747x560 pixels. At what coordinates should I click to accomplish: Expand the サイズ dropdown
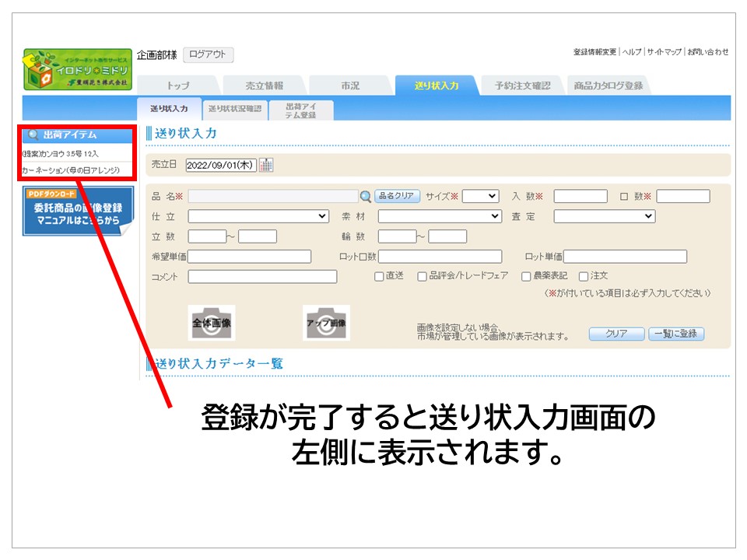click(480, 197)
